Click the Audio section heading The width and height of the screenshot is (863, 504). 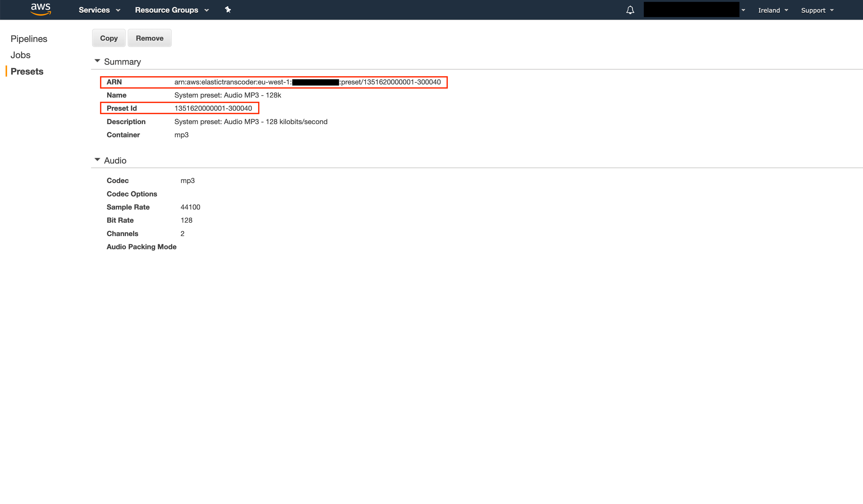tap(115, 161)
